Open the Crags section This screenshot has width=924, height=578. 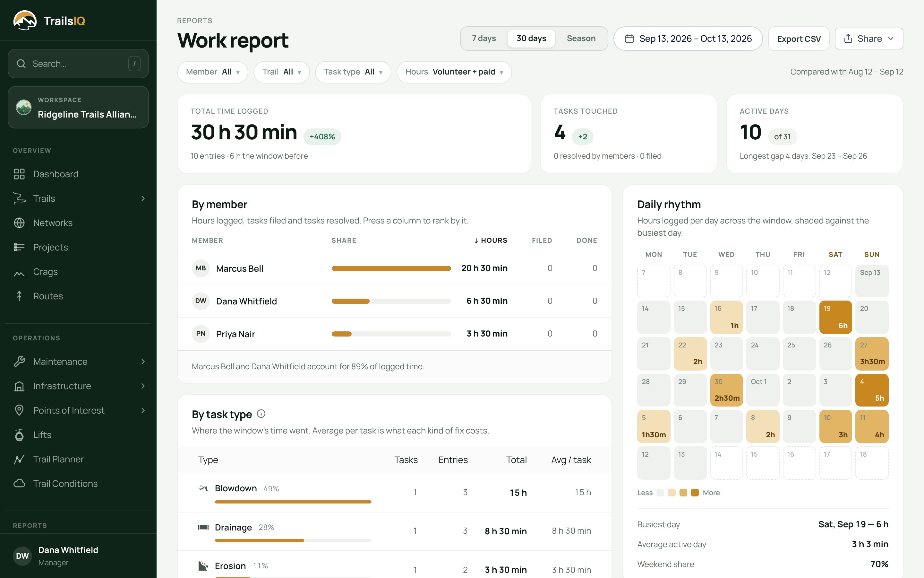click(x=78, y=272)
